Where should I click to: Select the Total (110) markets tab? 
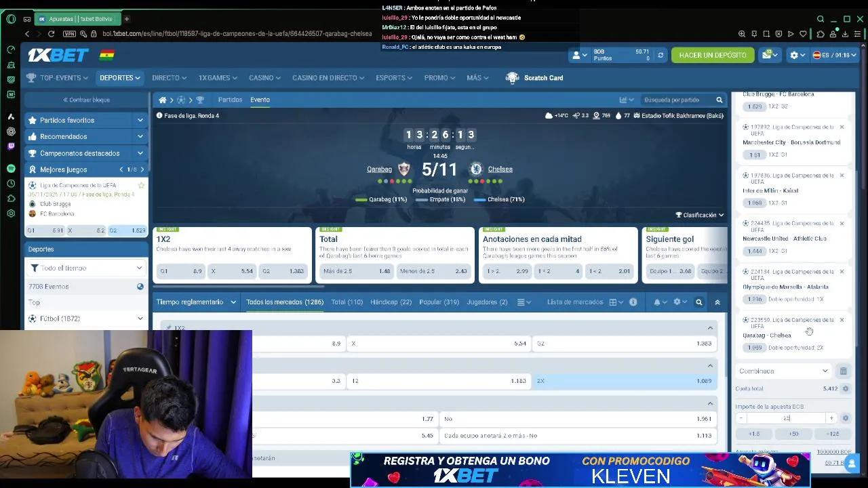(x=347, y=302)
